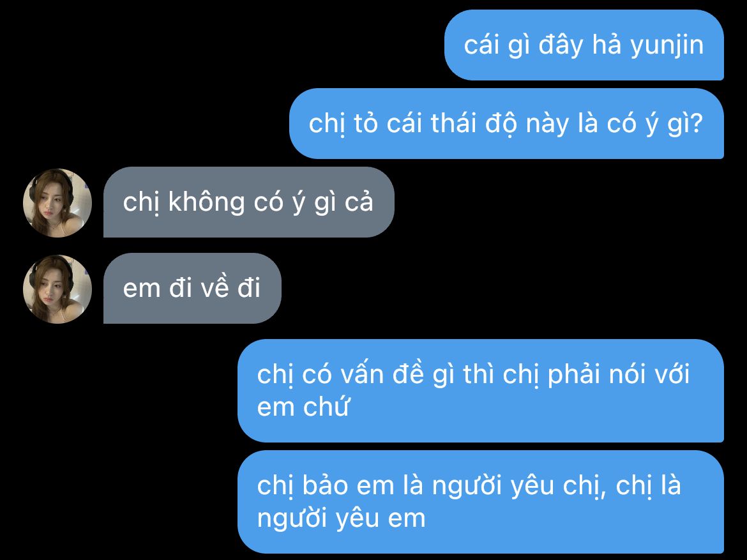This screenshot has width=747, height=560.
Task: Click the line "em chứ" in the blue bubble
Action: [x=303, y=407]
